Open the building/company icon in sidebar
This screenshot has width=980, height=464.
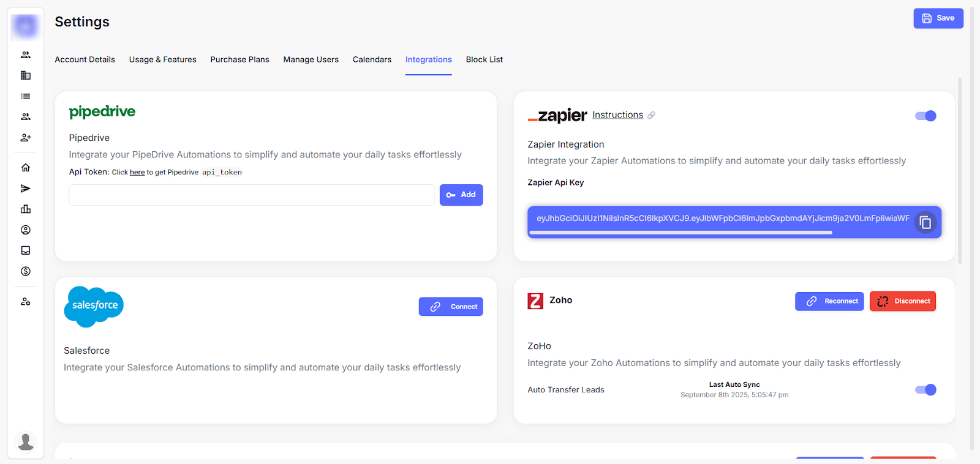(26, 75)
